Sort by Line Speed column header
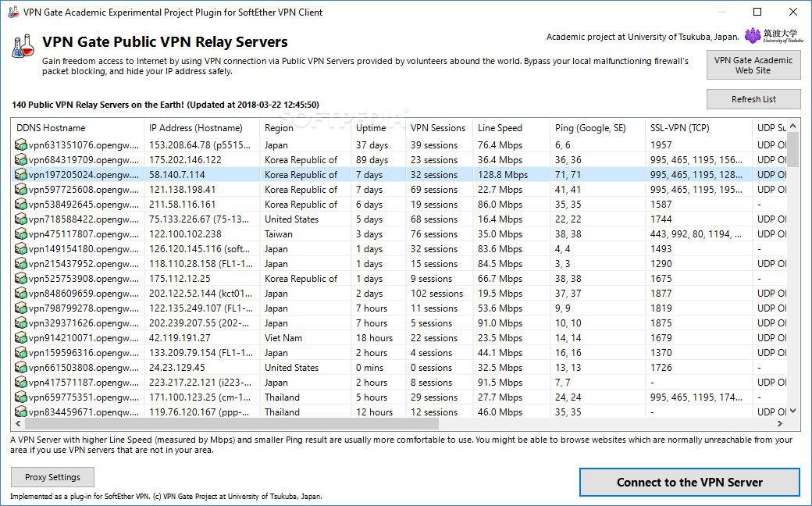This screenshot has height=506, width=812. [511, 128]
